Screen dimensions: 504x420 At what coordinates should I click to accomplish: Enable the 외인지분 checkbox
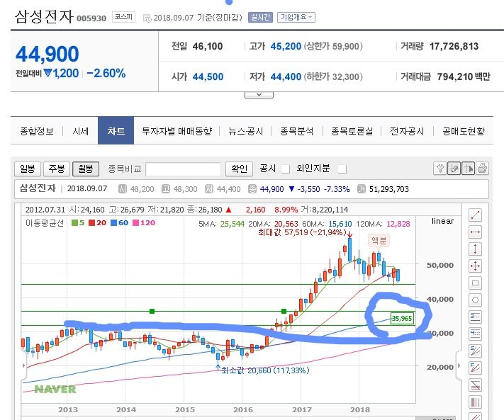[x=342, y=169]
